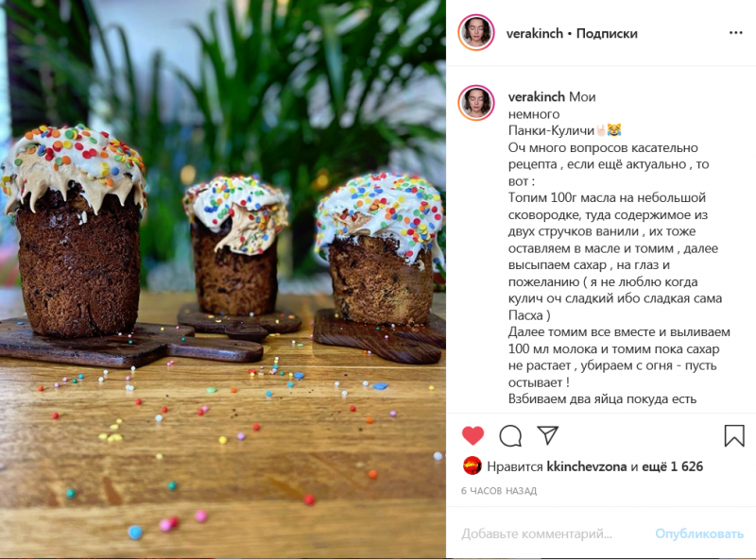Open post timestamp 6 часов назад

pyautogui.click(x=499, y=491)
